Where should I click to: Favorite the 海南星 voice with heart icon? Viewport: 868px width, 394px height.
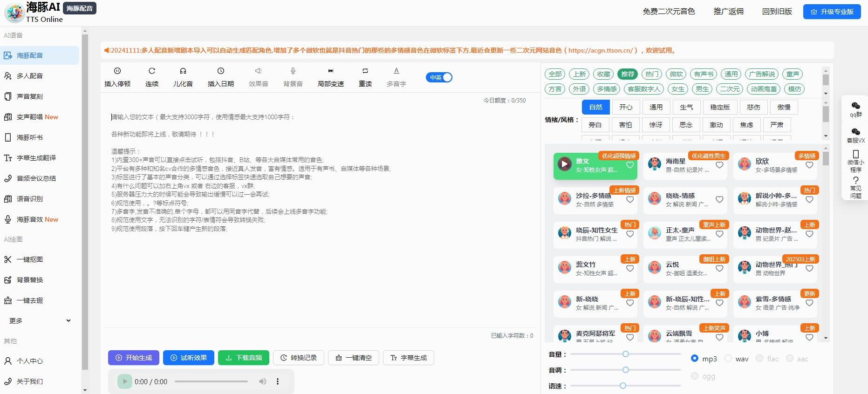click(x=719, y=165)
